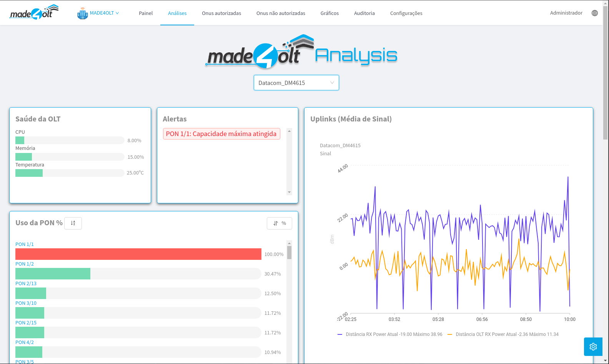The image size is (609, 364).
Task: Click the made4olt logo in navbar
Action: 34,13
